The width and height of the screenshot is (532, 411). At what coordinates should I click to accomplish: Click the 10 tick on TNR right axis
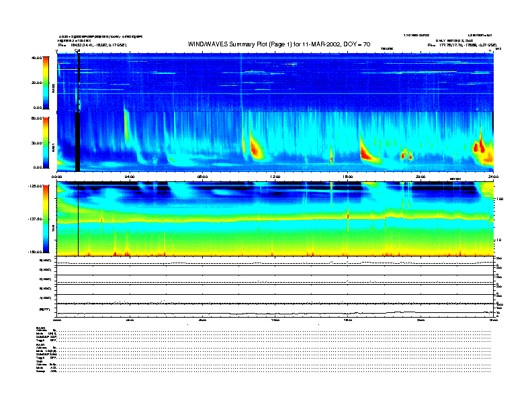click(498, 240)
